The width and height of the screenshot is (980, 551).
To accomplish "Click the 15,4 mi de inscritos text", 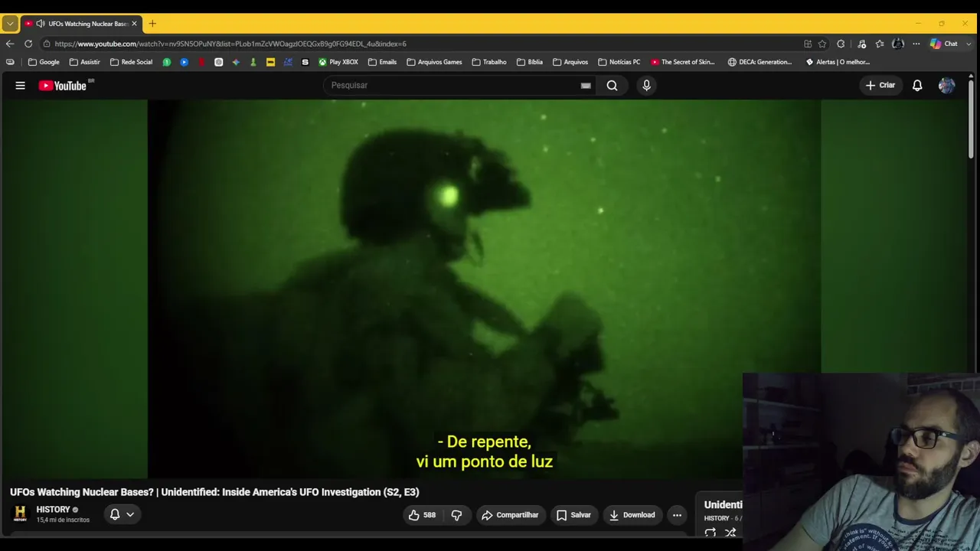I will point(63,520).
